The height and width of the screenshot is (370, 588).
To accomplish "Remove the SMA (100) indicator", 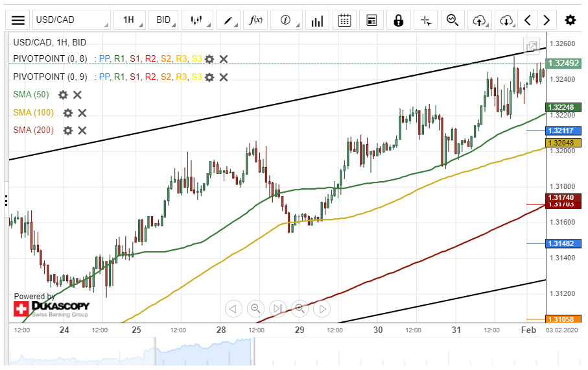I will coord(82,113).
